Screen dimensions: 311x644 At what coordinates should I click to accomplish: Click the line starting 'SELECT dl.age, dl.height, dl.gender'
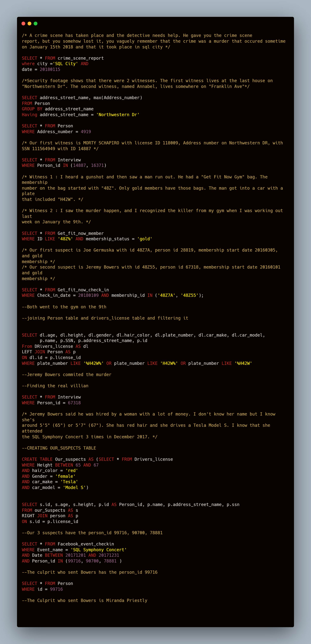[x=143, y=335]
